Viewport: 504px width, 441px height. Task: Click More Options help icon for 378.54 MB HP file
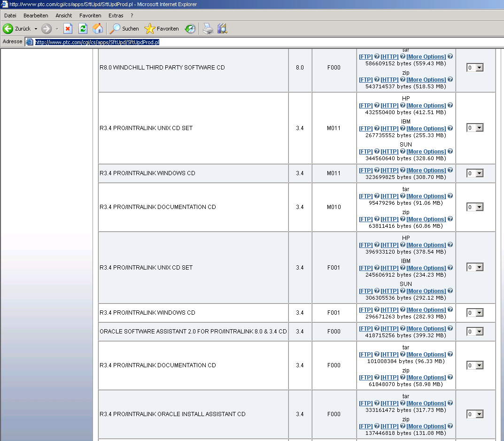coord(450,244)
